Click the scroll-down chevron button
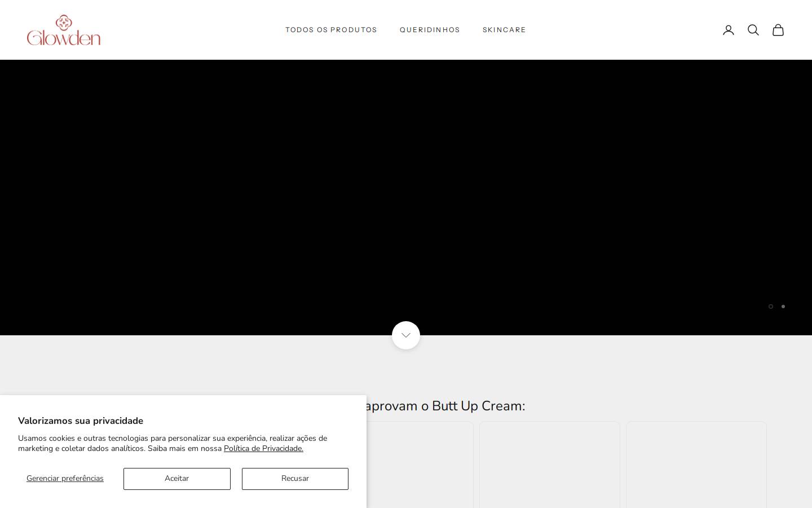 pos(406,335)
